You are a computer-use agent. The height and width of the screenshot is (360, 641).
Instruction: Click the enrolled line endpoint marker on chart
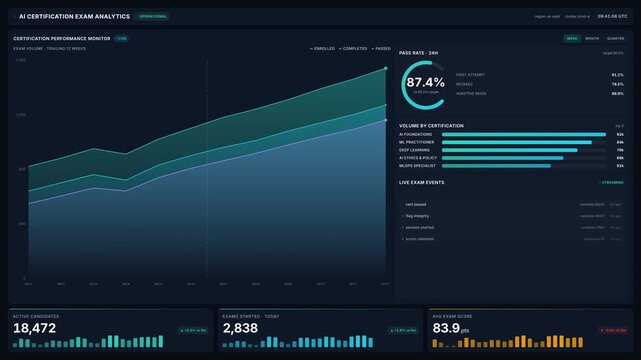pyautogui.click(x=385, y=68)
